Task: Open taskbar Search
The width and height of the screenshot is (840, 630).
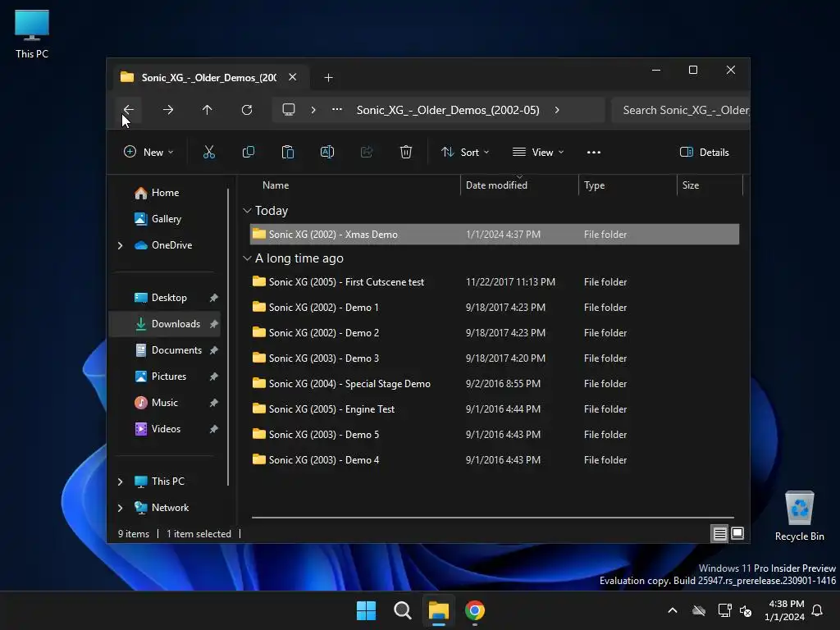Action: (402, 610)
